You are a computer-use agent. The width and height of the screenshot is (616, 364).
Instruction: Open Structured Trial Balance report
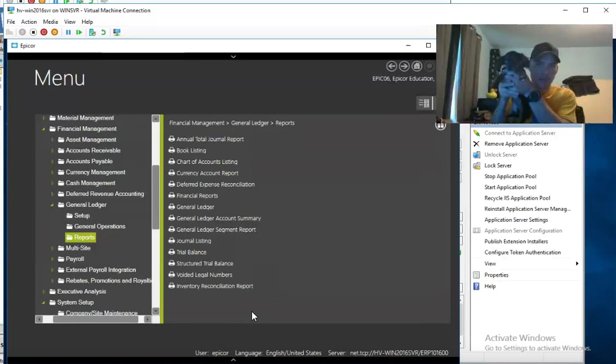205,263
